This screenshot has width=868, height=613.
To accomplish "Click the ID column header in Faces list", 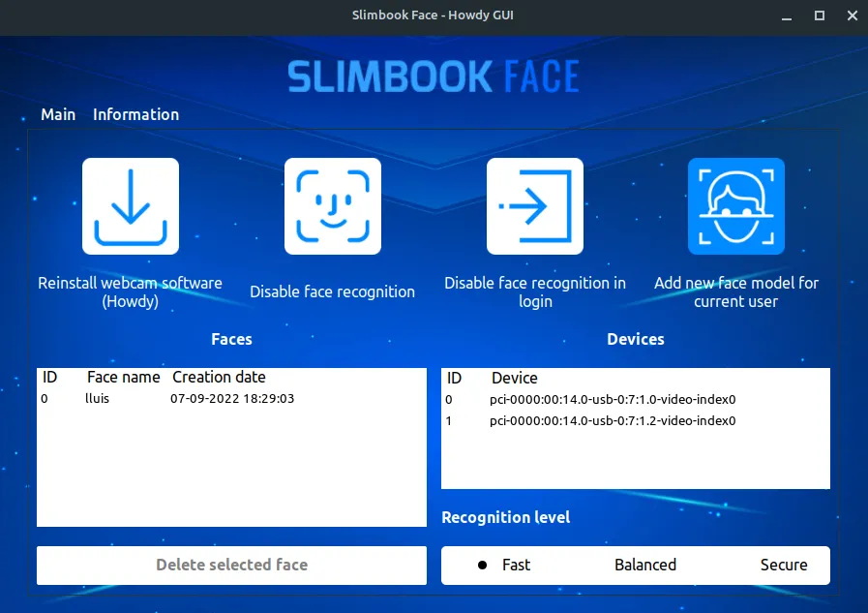I will (50, 378).
